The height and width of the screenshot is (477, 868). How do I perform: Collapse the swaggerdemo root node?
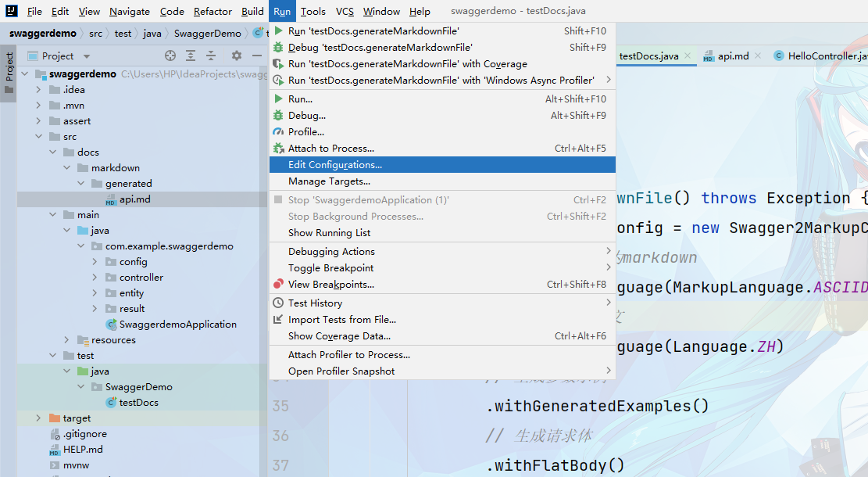[24, 74]
